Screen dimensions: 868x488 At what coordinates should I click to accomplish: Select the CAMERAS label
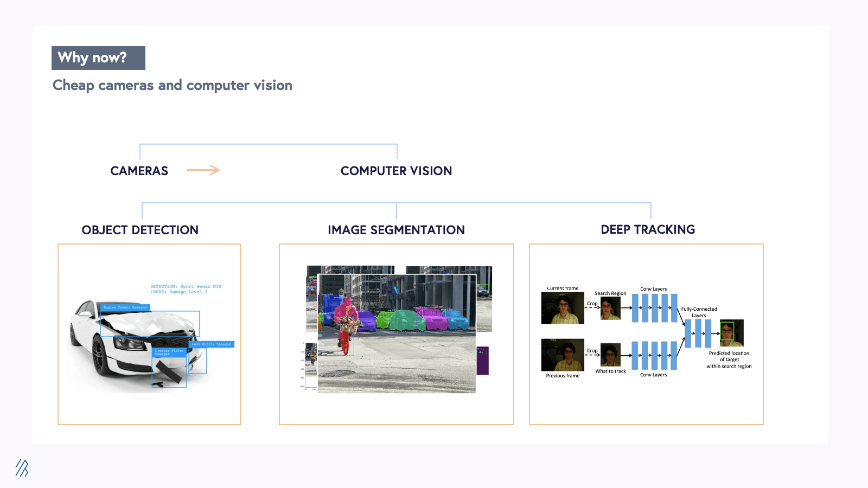click(139, 171)
